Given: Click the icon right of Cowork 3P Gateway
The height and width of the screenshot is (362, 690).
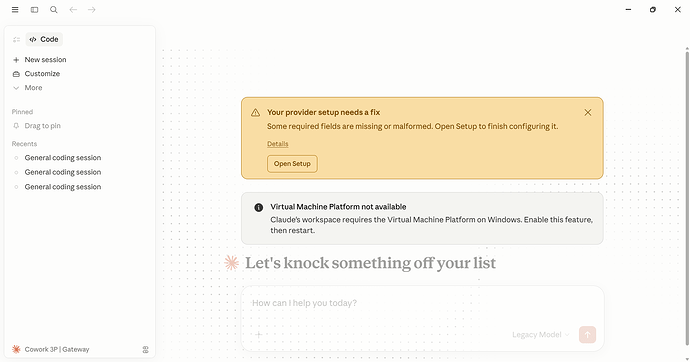Looking at the screenshot, I should (146, 350).
